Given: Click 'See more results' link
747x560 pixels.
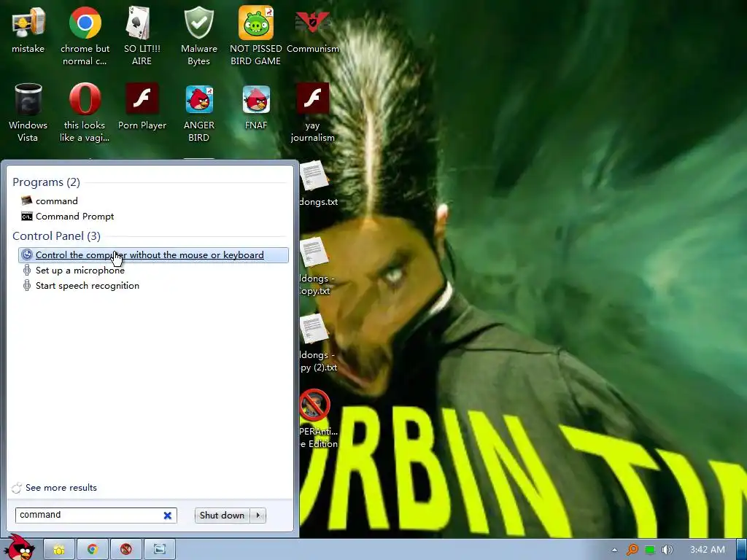Looking at the screenshot, I should pos(61,488).
